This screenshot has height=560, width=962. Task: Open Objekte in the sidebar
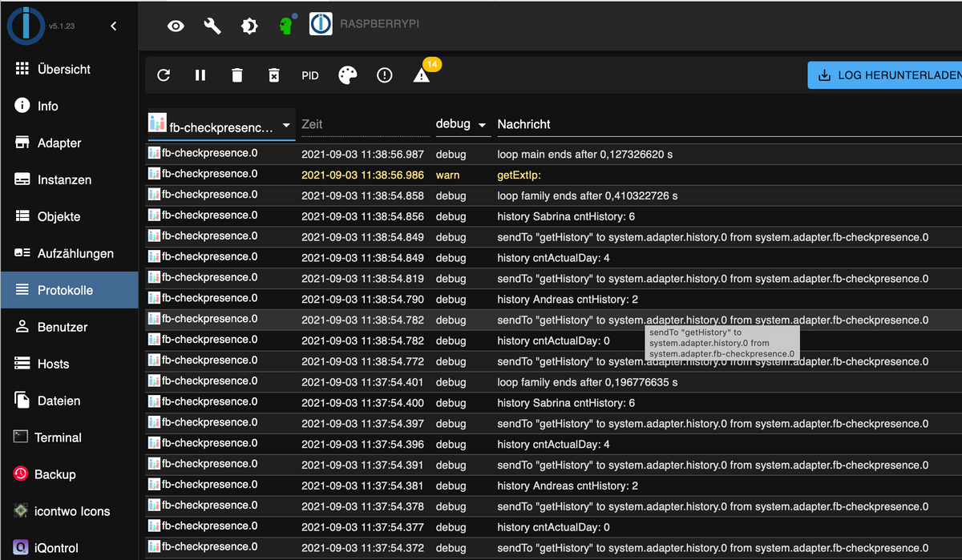(x=59, y=216)
